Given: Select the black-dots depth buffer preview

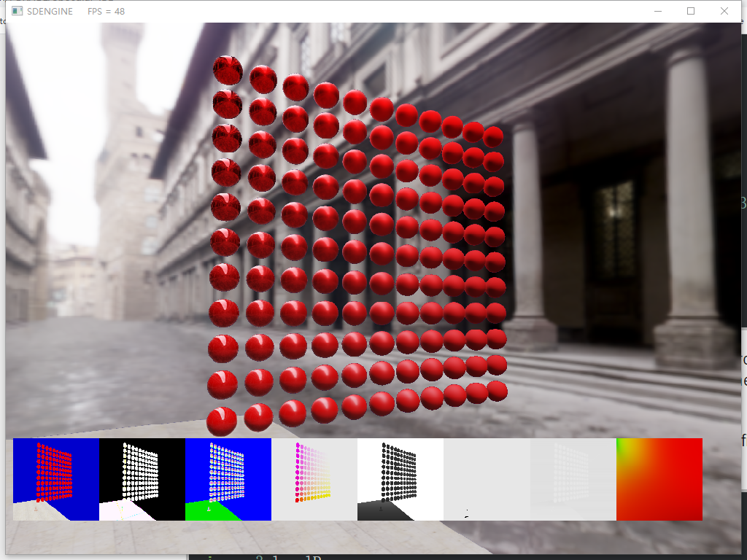Looking at the screenshot, I should coord(398,478).
